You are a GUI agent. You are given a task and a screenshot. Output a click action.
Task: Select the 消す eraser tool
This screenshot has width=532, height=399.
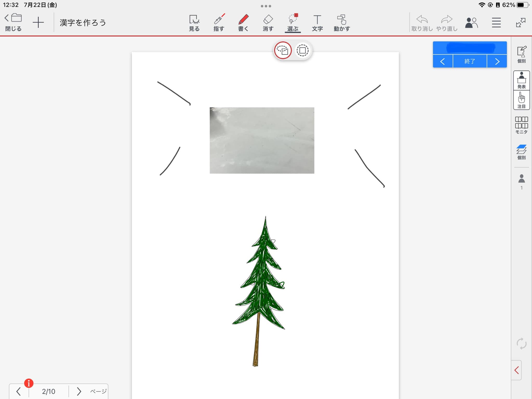pyautogui.click(x=268, y=23)
